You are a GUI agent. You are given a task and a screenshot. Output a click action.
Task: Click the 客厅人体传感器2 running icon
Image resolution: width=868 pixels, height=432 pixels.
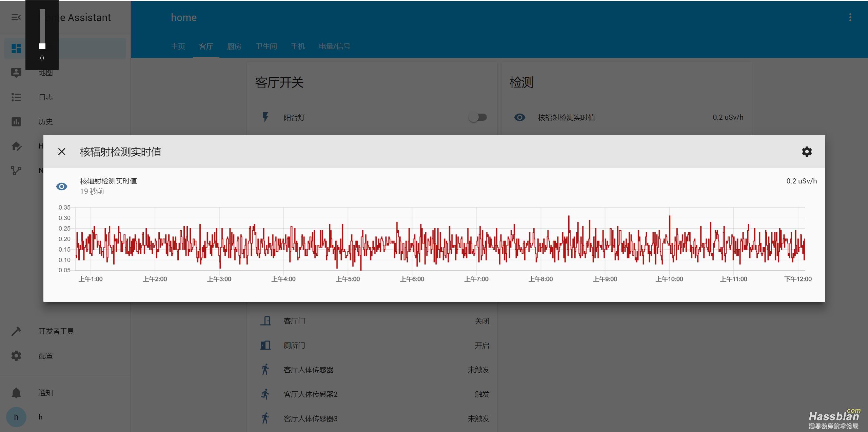coord(265,394)
